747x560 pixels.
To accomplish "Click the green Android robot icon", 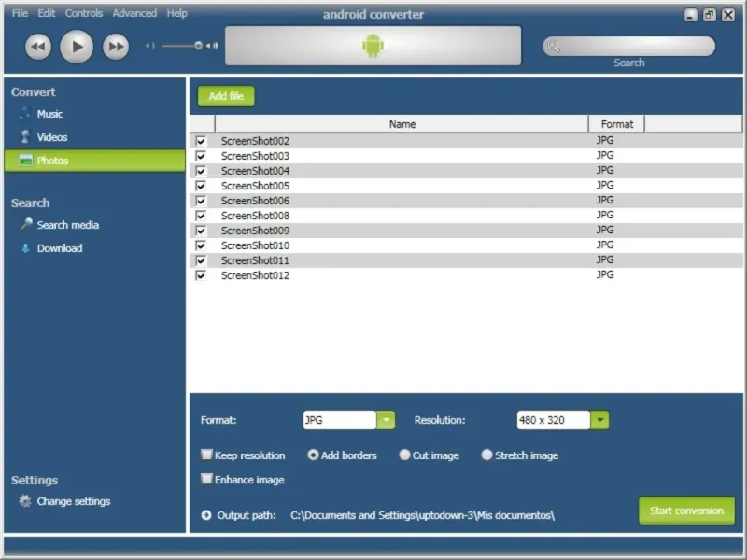I will click(373, 46).
